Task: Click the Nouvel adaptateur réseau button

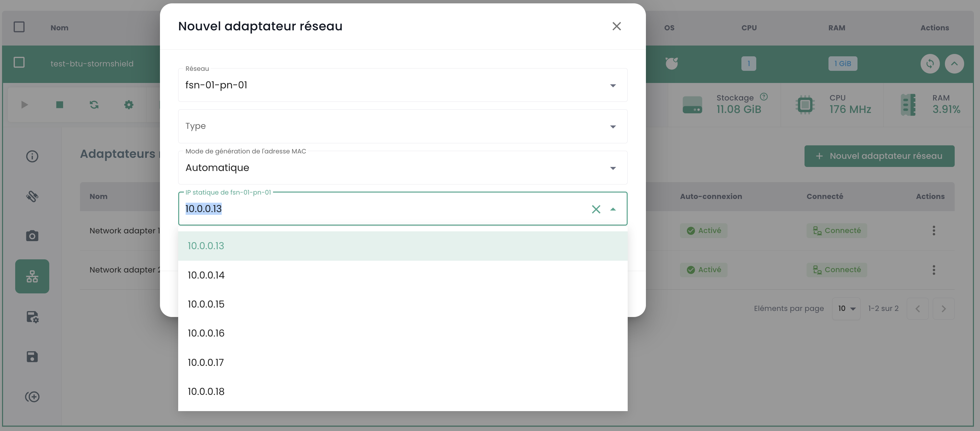Action: pyautogui.click(x=879, y=156)
